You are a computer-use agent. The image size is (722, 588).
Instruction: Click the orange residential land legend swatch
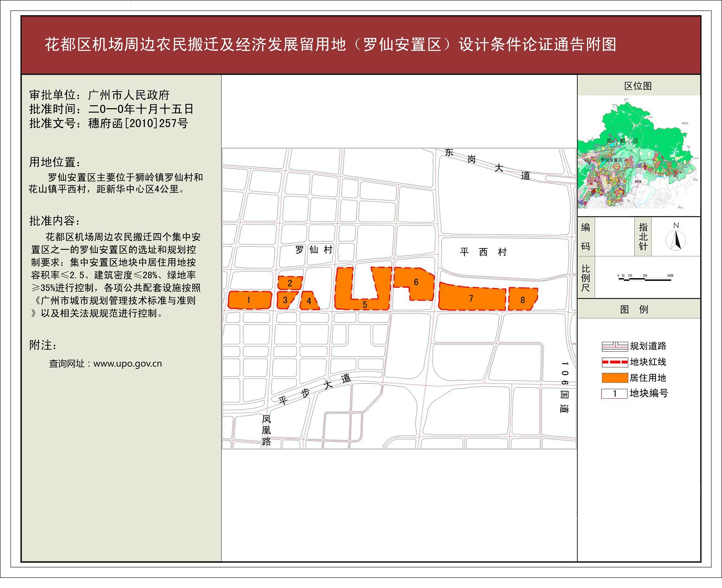[614, 377]
